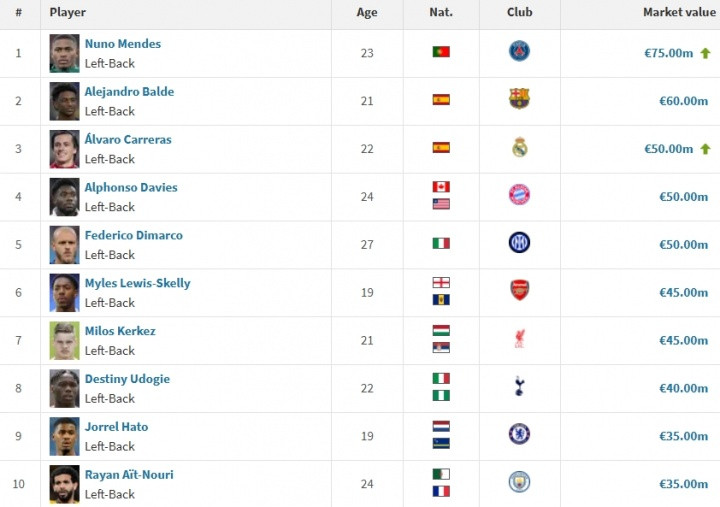Click the Manchester City club crest
The width and height of the screenshot is (720, 507).
pos(519,482)
